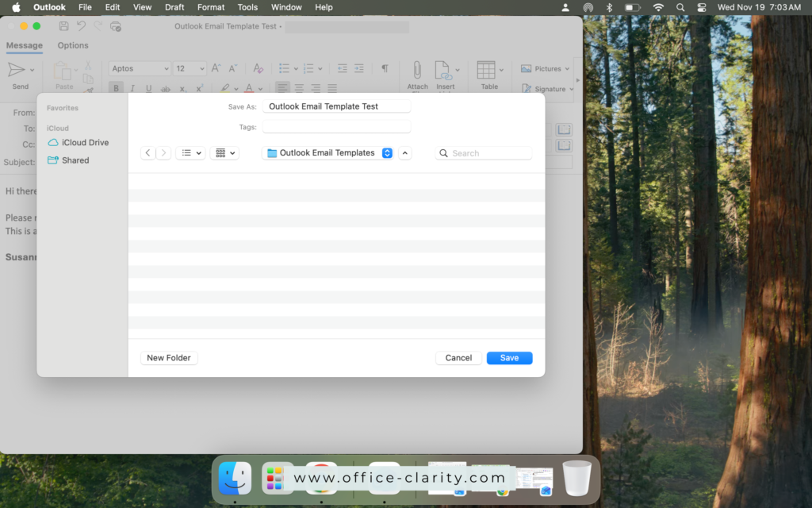Switch to the Options ribbon tab
Screen dimensions: 812x508
coord(72,45)
